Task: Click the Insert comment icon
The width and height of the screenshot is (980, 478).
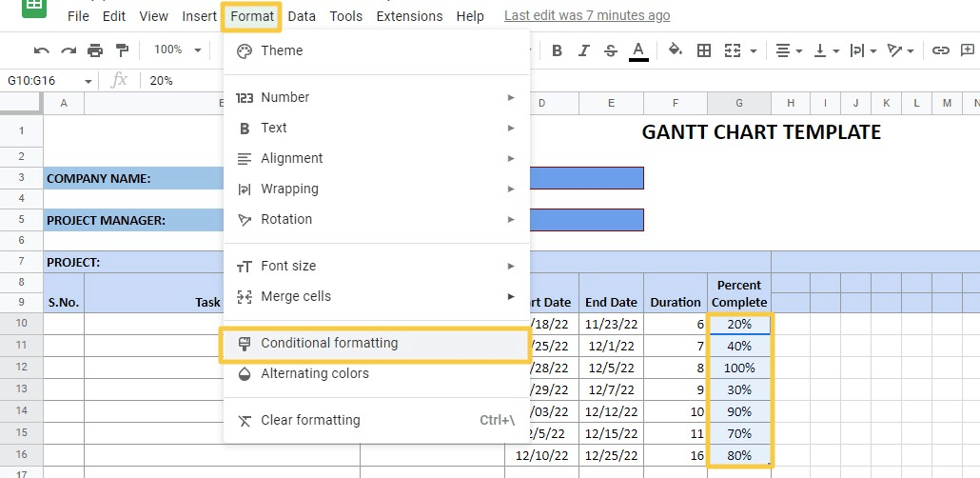Action: pos(968,50)
